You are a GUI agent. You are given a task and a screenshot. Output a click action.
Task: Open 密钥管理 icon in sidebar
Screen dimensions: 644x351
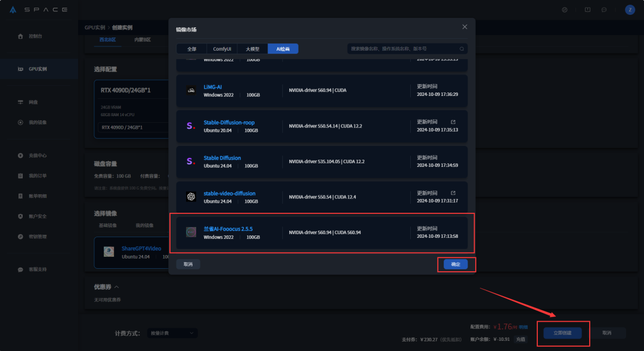(20, 237)
